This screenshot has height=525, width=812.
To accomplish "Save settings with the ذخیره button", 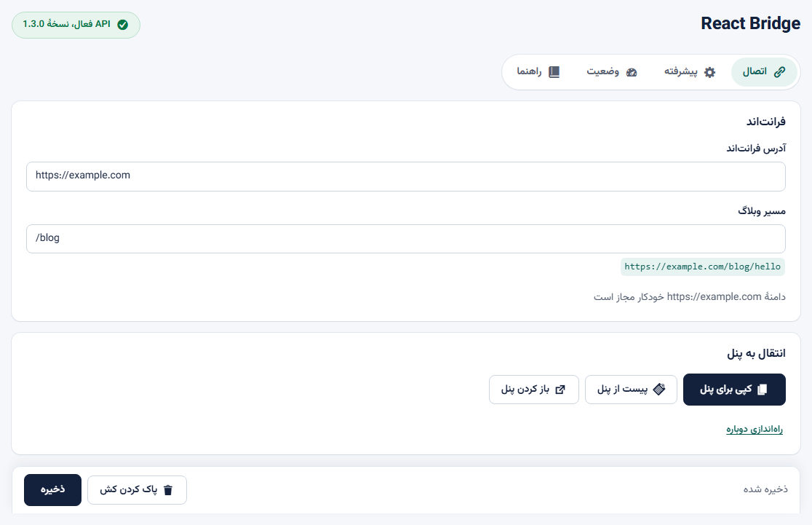I will coord(53,490).
